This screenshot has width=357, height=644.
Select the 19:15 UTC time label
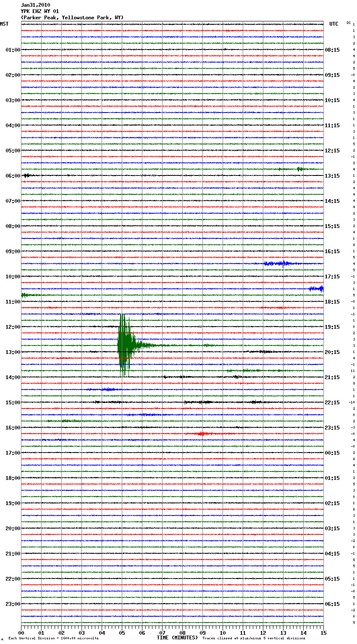click(x=332, y=327)
